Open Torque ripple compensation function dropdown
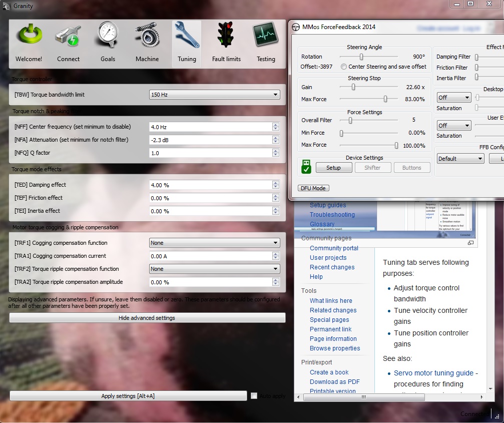504x423 pixels. [215, 269]
